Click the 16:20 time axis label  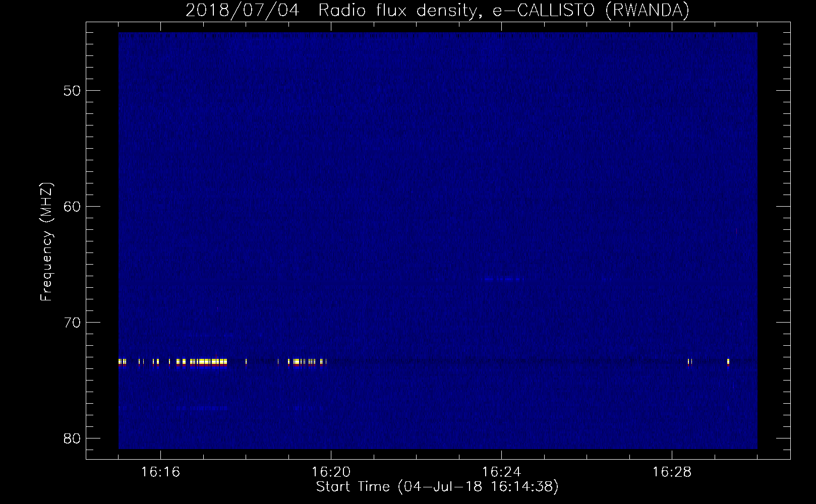click(331, 472)
